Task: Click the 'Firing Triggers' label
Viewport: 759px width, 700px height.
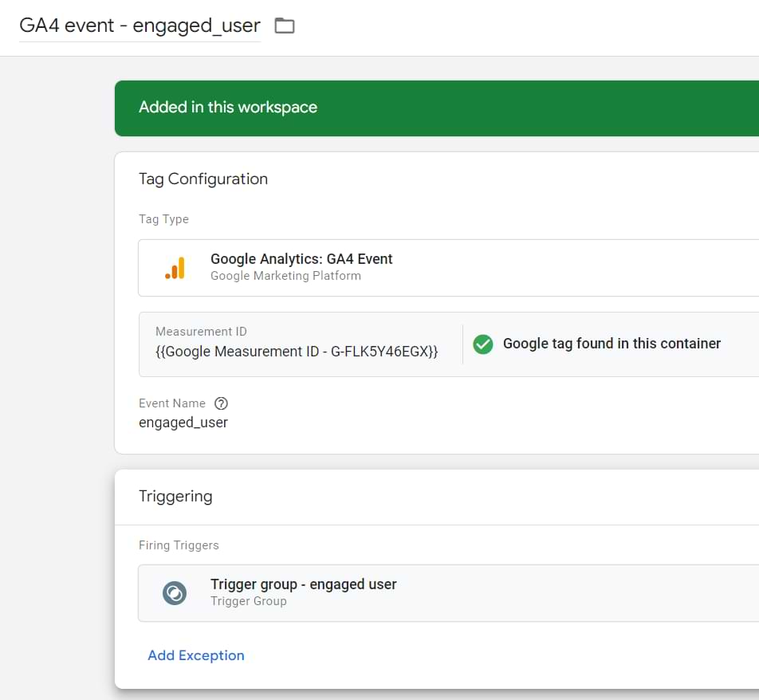Action: 179,545
